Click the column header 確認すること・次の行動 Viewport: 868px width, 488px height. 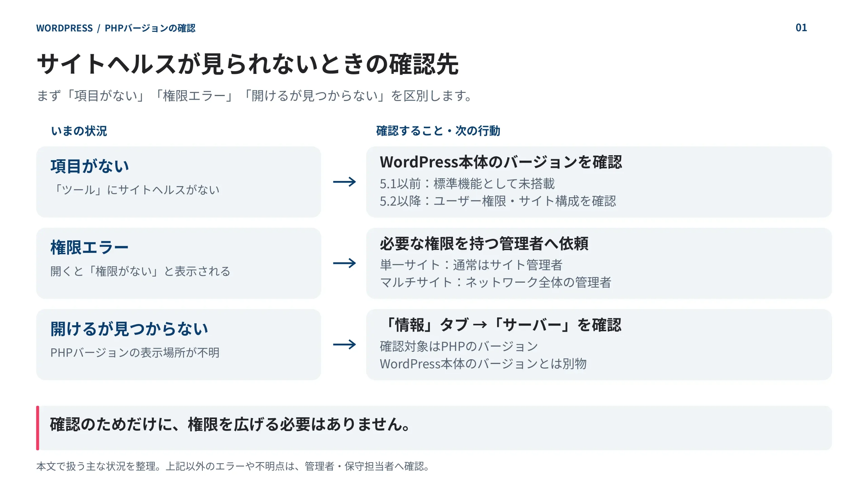[x=438, y=131]
